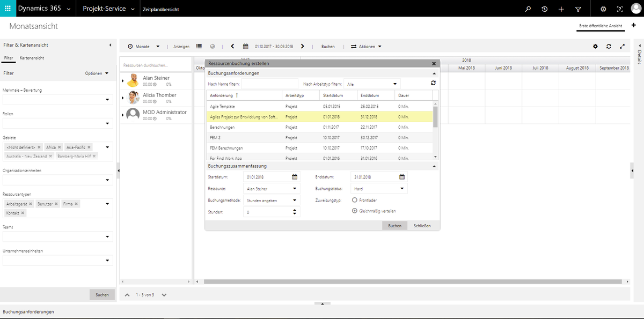Open advanced find funnel icon
Image resolution: width=644 pixels, height=319 pixels.
tap(578, 9)
